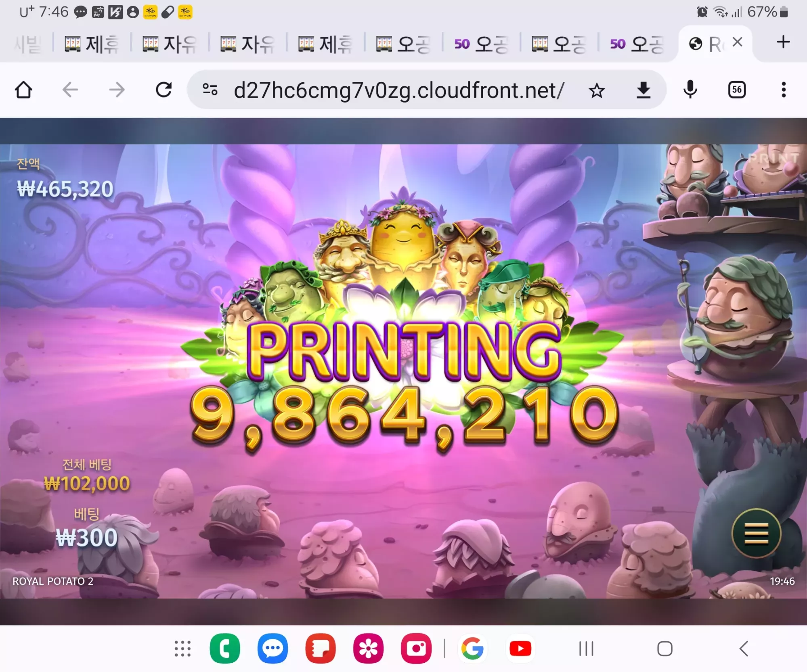Tap the chat bubble notification icon
The height and width of the screenshot is (672, 807).
tap(80, 12)
